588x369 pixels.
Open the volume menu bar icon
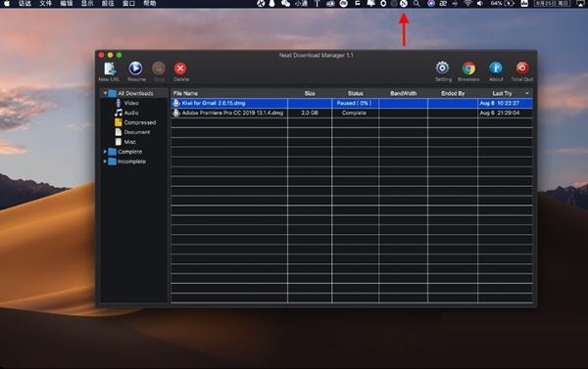(479, 3)
